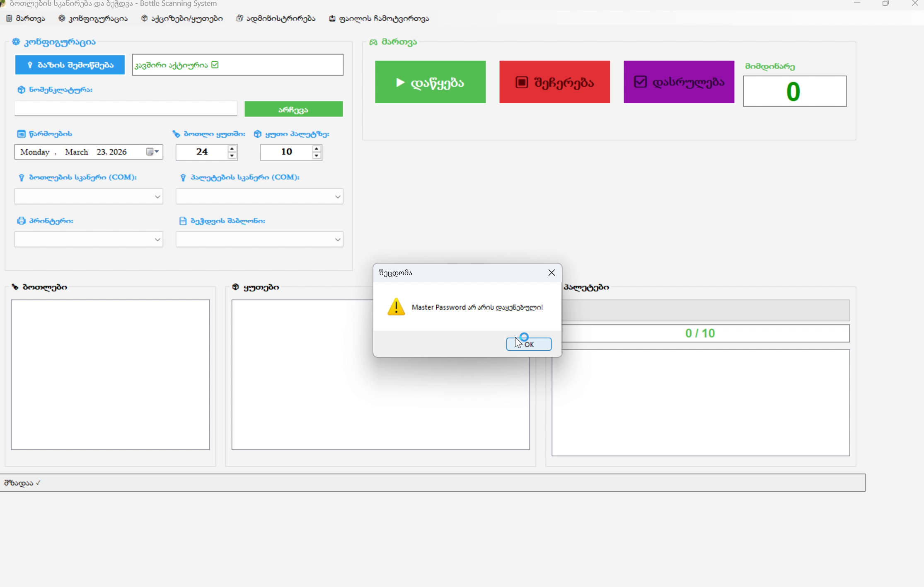Click the purple დასრულება finish button

(679, 82)
